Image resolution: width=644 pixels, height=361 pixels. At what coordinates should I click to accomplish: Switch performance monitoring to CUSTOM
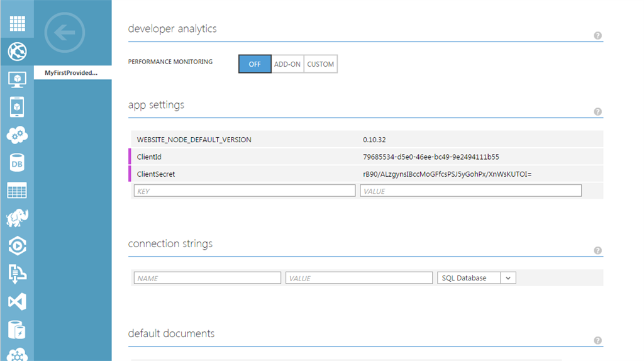321,64
